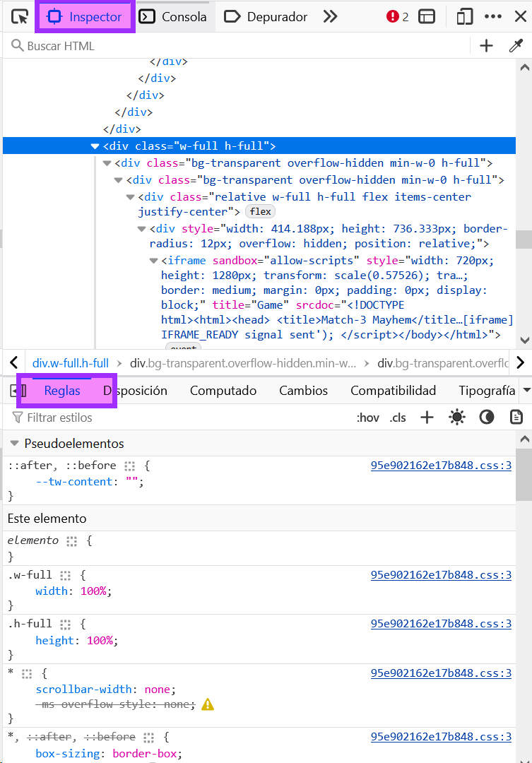Toggle the flex overlay badge

point(260,211)
